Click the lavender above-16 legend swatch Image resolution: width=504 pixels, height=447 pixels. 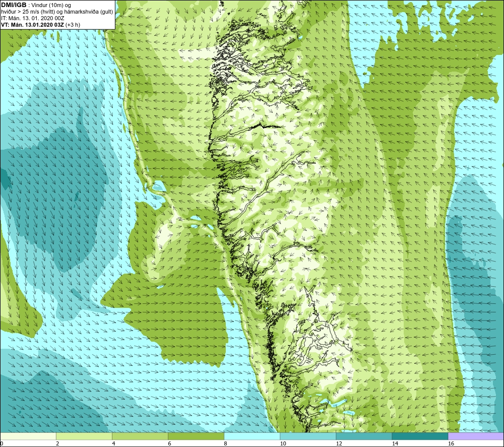point(476,436)
